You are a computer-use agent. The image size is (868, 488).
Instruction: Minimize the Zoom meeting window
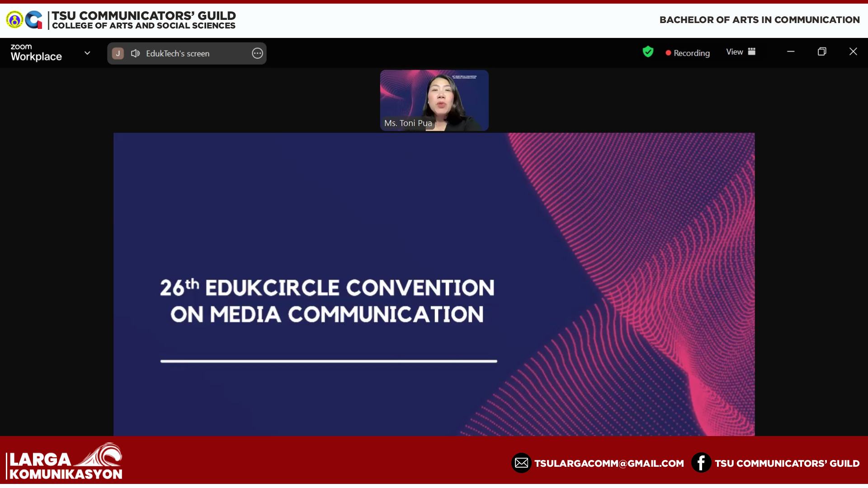tap(791, 52)
